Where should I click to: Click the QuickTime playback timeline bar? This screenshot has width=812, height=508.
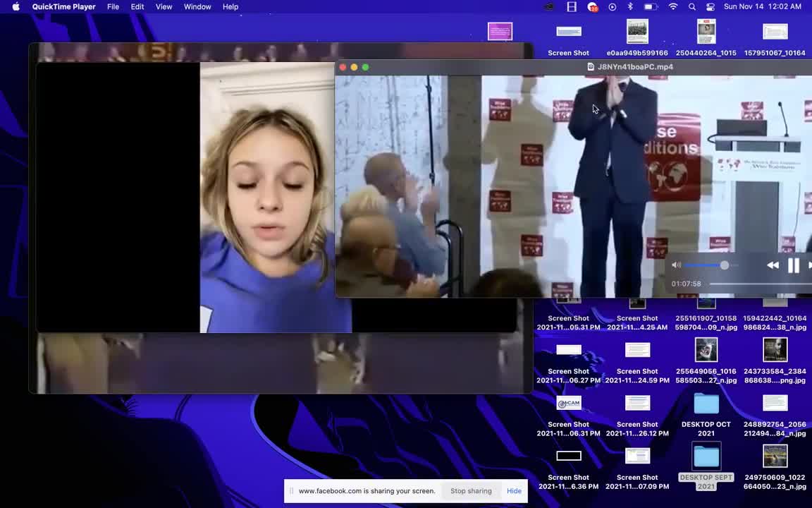pyautogui.click(x=761, y=284)
